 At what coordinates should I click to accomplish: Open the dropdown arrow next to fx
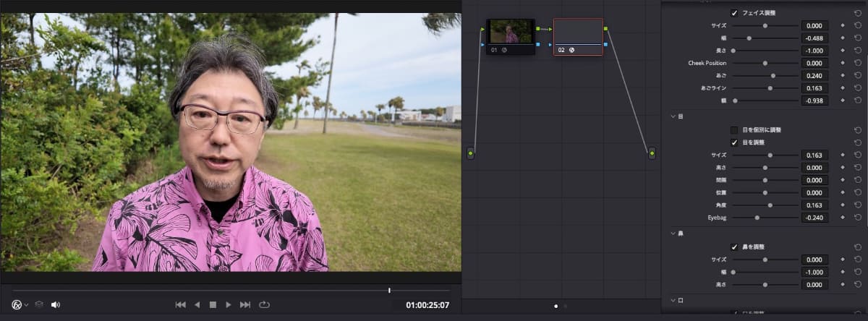pyautogui.click(x=27, y=305)
